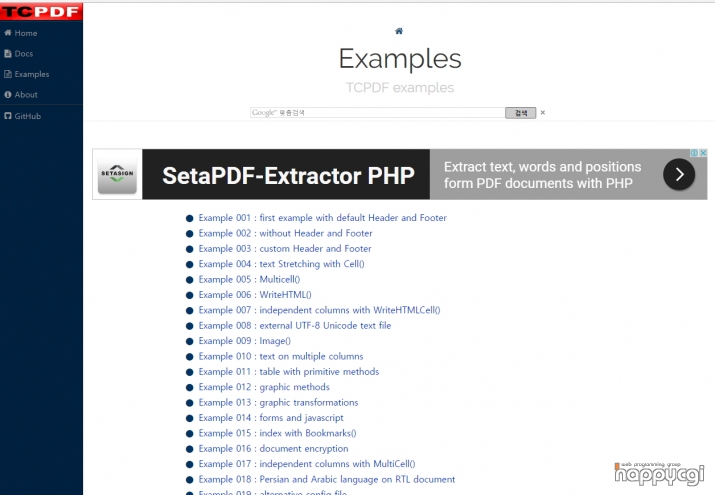The width and height of the screenshot is (715, 495).
Task: Click the Setasign logo in ad banner
Action: [x=117, y=174]
